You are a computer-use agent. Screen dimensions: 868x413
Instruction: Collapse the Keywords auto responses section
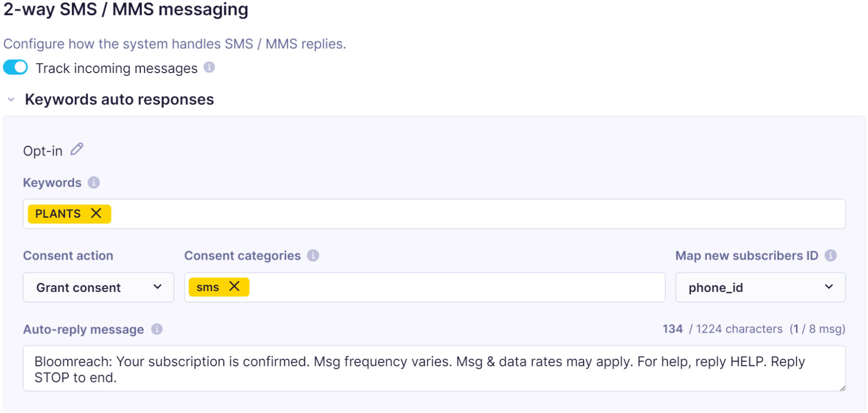click(x=11, y=100)
